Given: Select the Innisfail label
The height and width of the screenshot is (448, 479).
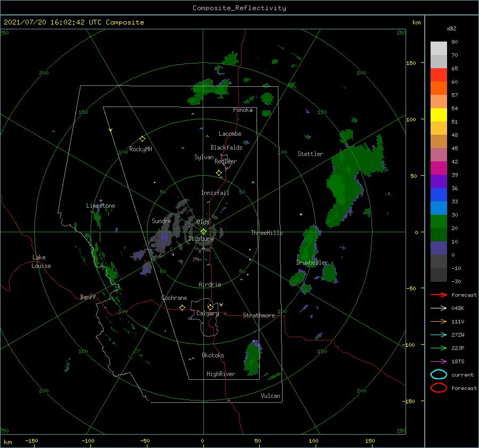Looking at the screenshot, I should point(215,193).
